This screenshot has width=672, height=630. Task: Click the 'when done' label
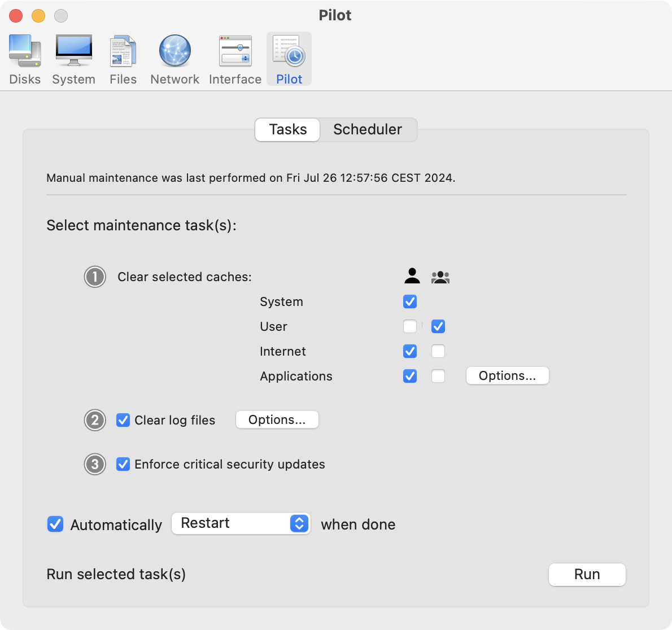coord(358,524)
